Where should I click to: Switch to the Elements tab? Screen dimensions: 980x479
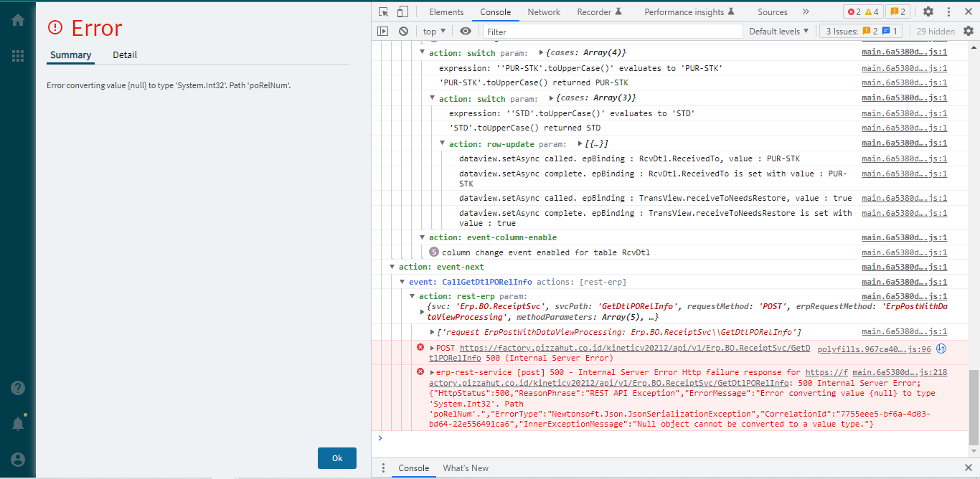446,11
